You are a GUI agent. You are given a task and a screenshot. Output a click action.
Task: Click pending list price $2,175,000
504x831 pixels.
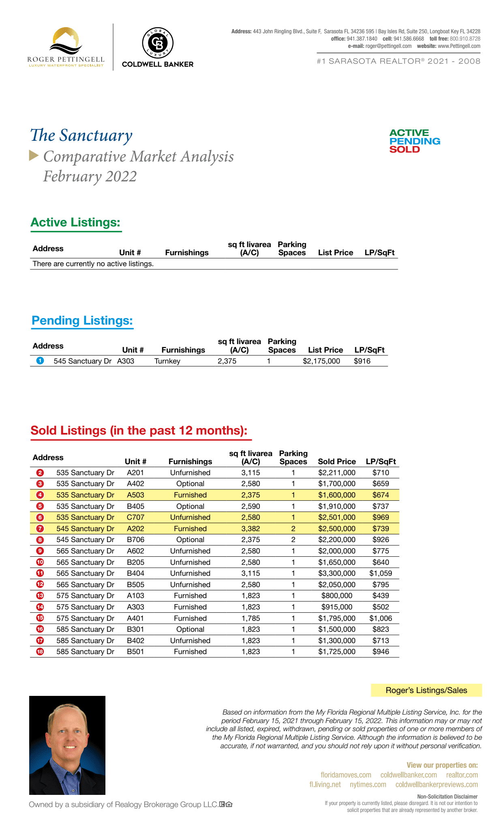click(x=322, y=361)
